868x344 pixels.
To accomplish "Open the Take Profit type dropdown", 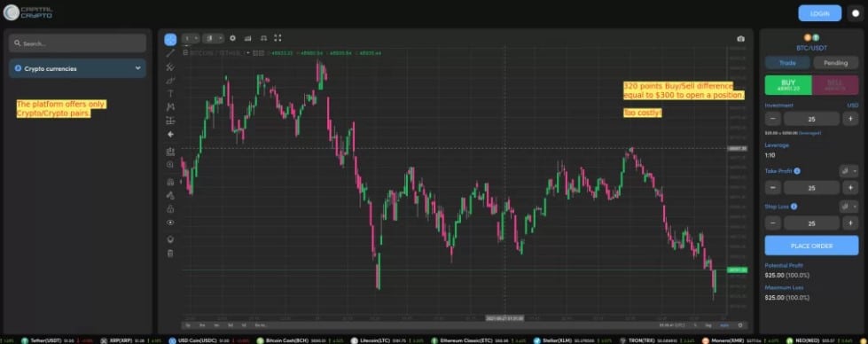I will pos(848,171).
